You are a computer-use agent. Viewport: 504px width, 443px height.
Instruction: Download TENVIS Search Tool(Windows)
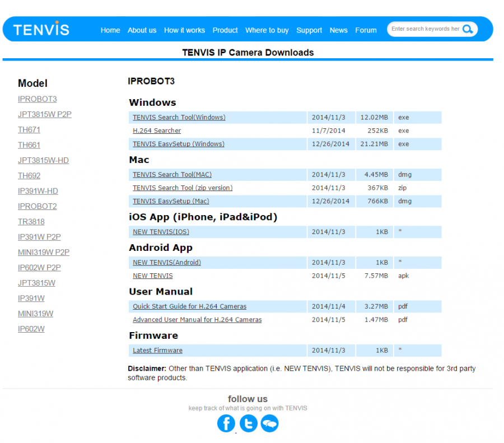(179, 118)
